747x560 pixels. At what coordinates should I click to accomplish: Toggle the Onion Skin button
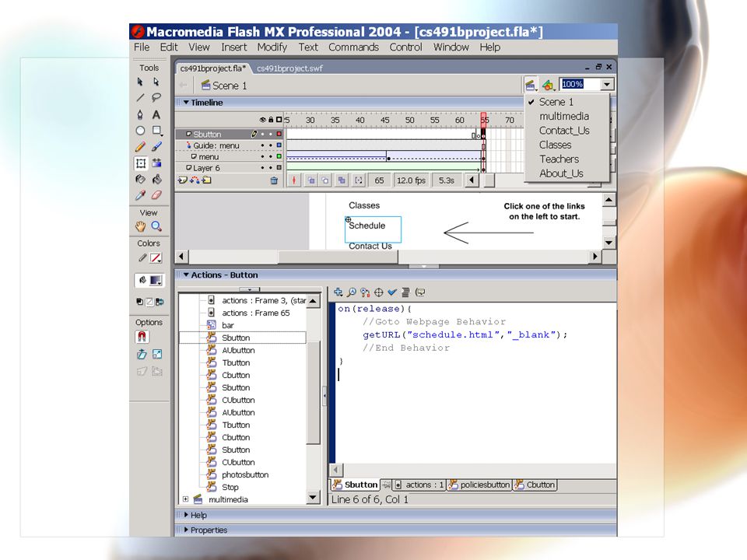[310, 180]
